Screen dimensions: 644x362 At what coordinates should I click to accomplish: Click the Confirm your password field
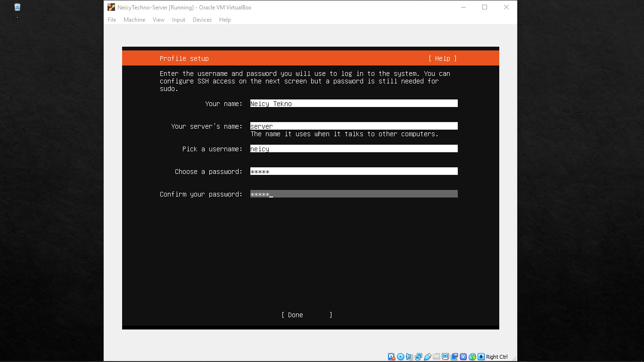click(x=354, y=194)
